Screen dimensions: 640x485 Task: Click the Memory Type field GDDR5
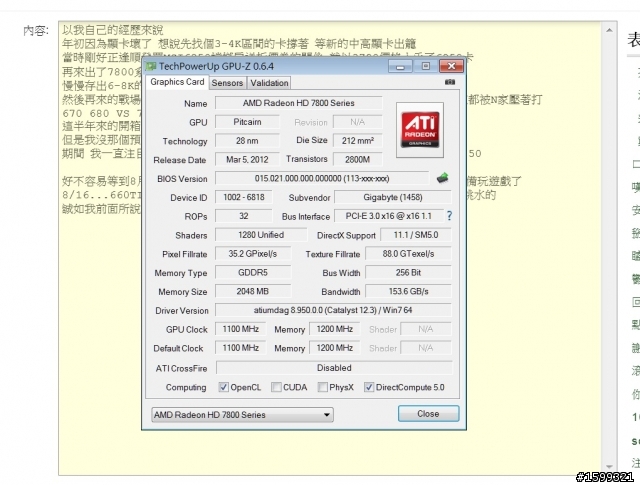point(253,272)
